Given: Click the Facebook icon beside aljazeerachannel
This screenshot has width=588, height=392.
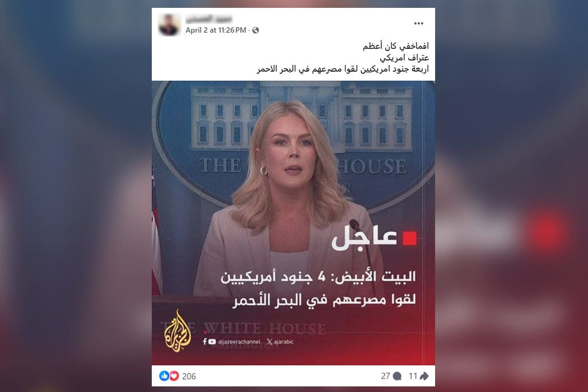Looking at the screenshot, I should click(x=205, y=342).
